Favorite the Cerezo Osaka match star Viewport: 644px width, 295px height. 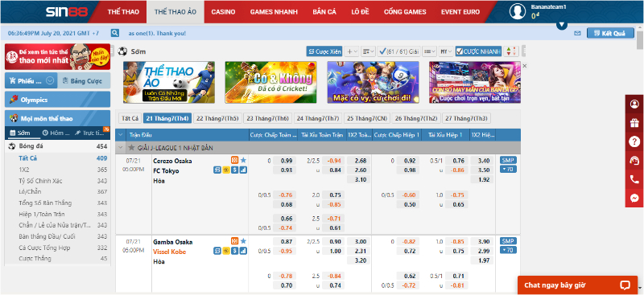point(243,160)
